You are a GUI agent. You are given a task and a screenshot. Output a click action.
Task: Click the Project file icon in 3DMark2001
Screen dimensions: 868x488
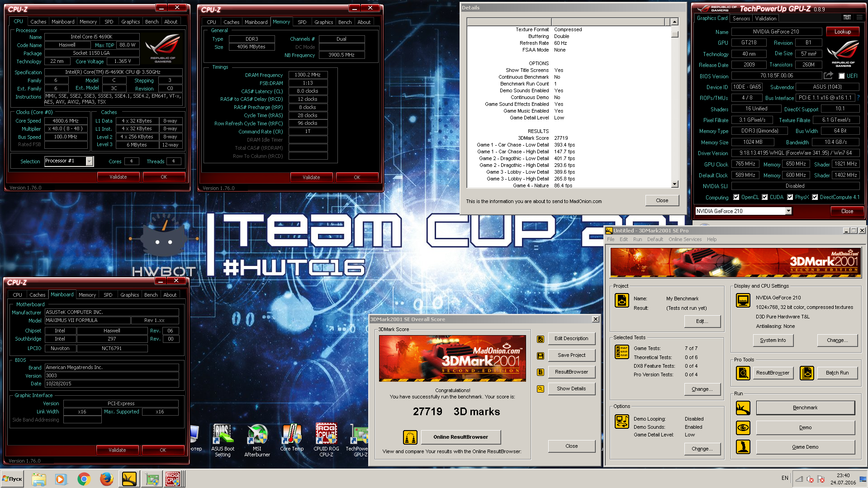(622, 300)
